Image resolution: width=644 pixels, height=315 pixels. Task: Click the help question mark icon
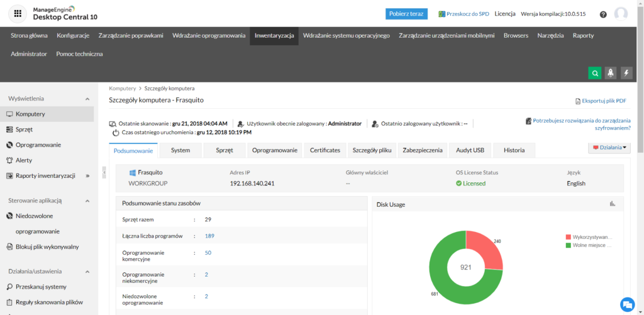click(x=603, y=14)
